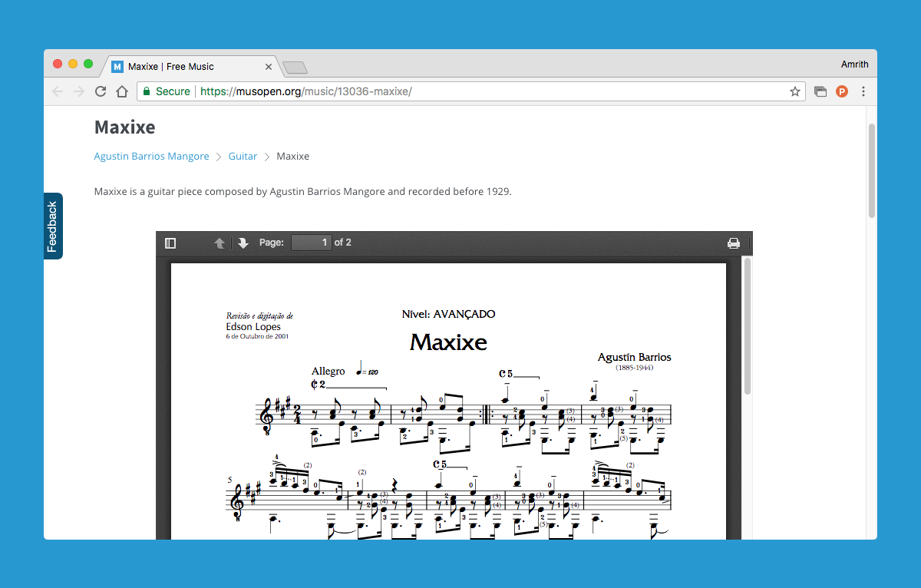Click the macOS yellow minimize button
Viewport: 921px width, 588px height.
73,64
